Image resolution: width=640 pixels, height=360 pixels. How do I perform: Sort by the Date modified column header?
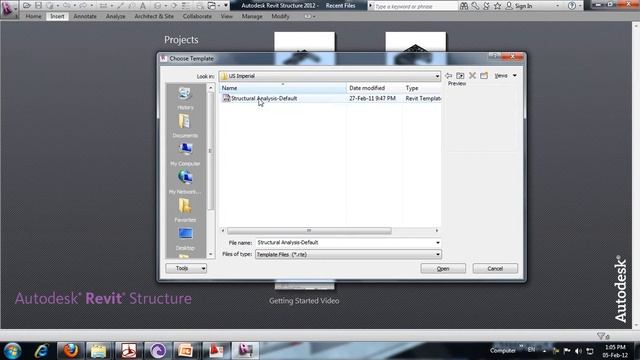pyautogui.click(x=374, y=88)
